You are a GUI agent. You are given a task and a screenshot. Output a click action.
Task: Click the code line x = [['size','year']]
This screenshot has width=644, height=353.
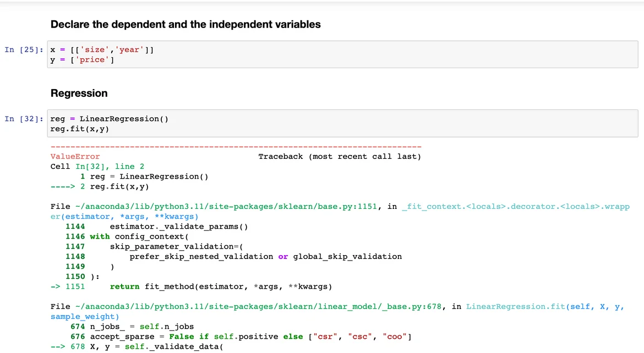click(x=102, y=50)
